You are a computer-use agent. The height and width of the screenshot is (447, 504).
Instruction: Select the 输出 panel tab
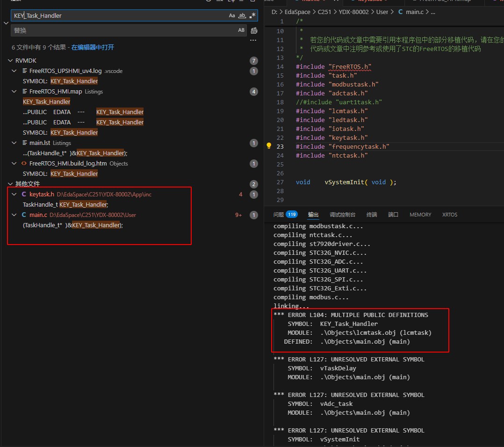click(x=313, y=214)
